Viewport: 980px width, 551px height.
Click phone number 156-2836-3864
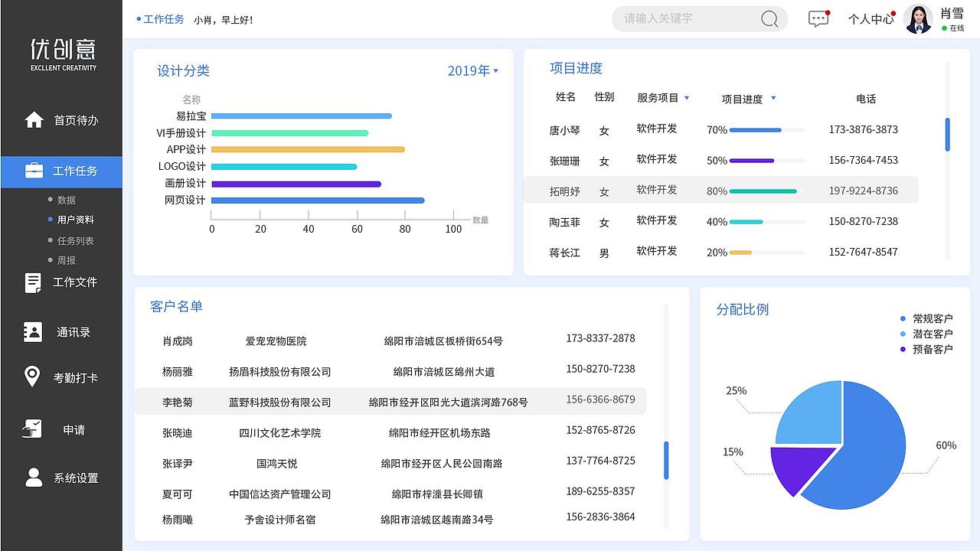coord(601,517)
